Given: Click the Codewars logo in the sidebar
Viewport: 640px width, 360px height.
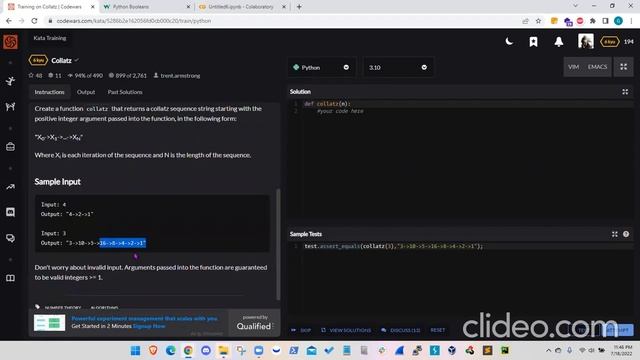Looking at the screenshot, I should tap(10, 42).
